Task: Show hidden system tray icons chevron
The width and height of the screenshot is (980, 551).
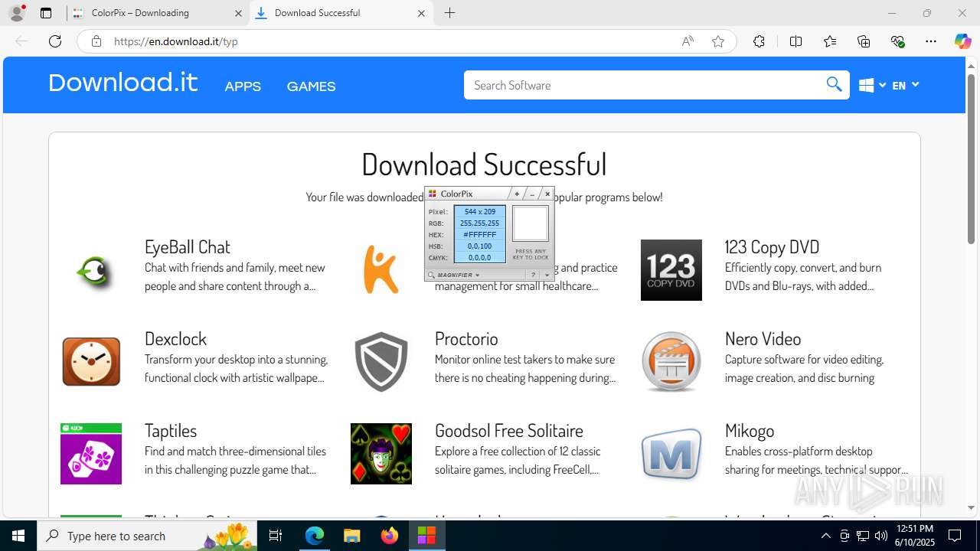Action: pos(825,536)
